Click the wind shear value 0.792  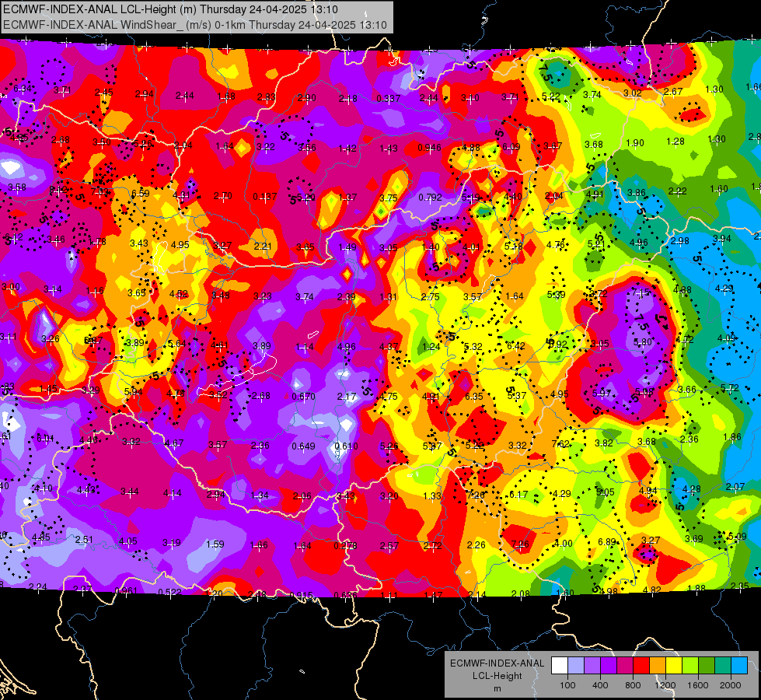pyautogui.click(x=431, y=198)
